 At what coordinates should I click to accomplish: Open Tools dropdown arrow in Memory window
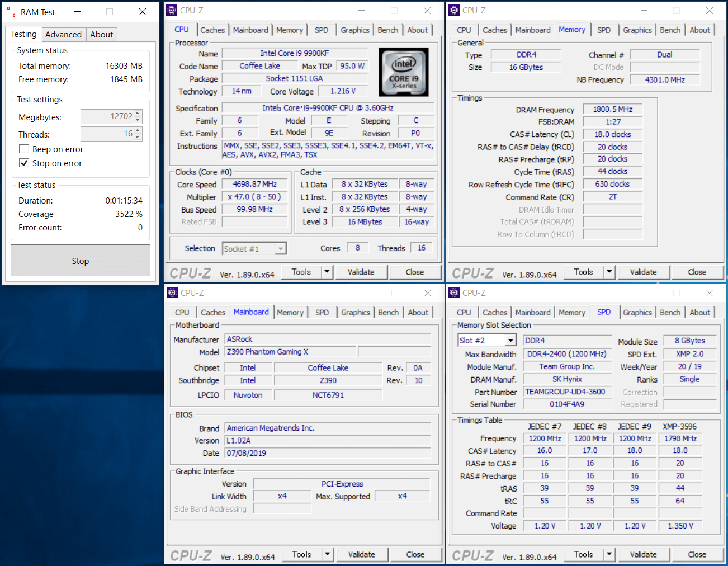tap(609, 272)
